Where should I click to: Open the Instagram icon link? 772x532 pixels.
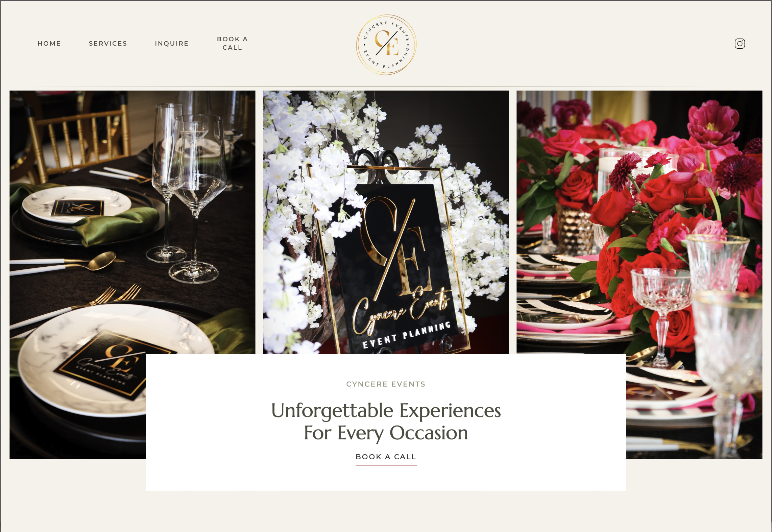740,44
